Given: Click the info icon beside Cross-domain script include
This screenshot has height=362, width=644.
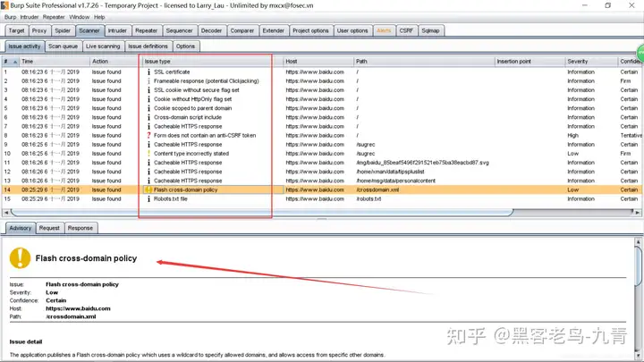Looking at the screenshot, I should 148,117.
